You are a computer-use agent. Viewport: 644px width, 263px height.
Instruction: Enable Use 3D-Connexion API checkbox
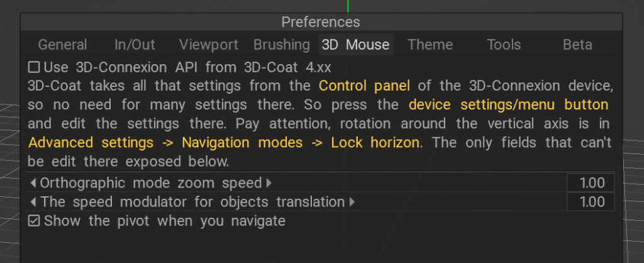(x=34, y=67)
